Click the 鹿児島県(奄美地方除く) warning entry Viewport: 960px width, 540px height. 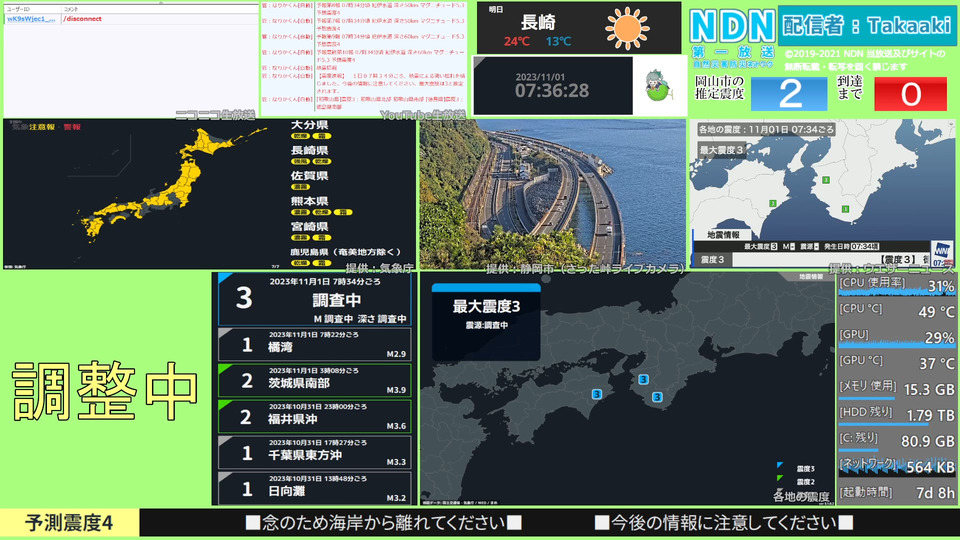(345, 257)
